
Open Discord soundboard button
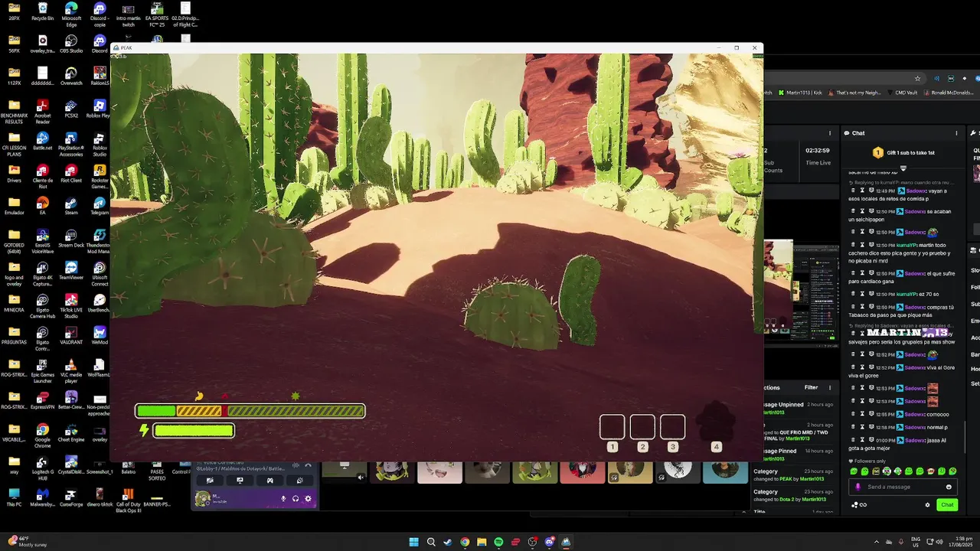[x=299, y=481]
